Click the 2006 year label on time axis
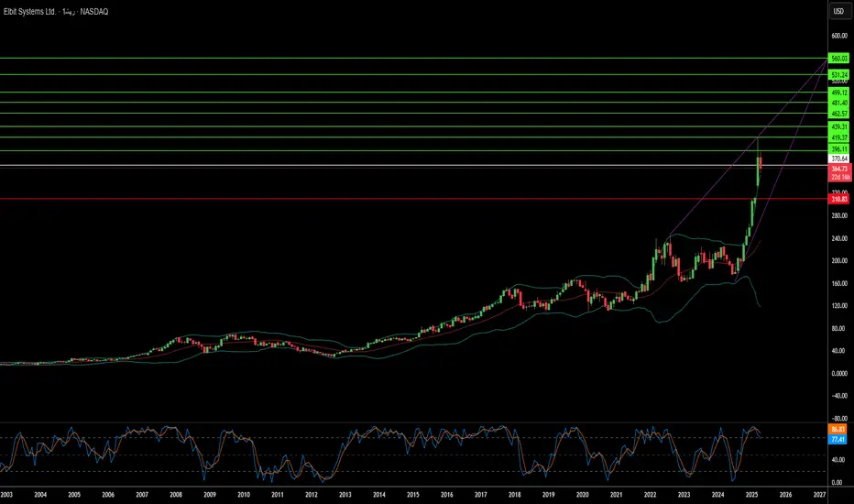The width and height of the screenshot is (854, 504). coord(108,495)
